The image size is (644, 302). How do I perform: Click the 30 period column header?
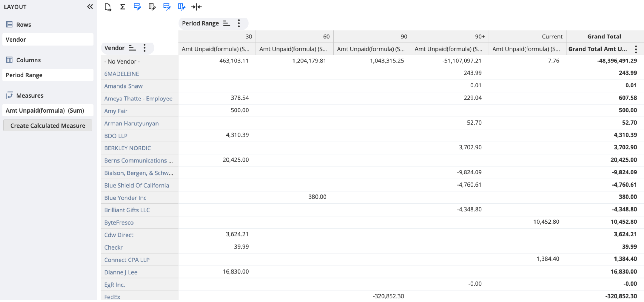[x=217, y=37]
